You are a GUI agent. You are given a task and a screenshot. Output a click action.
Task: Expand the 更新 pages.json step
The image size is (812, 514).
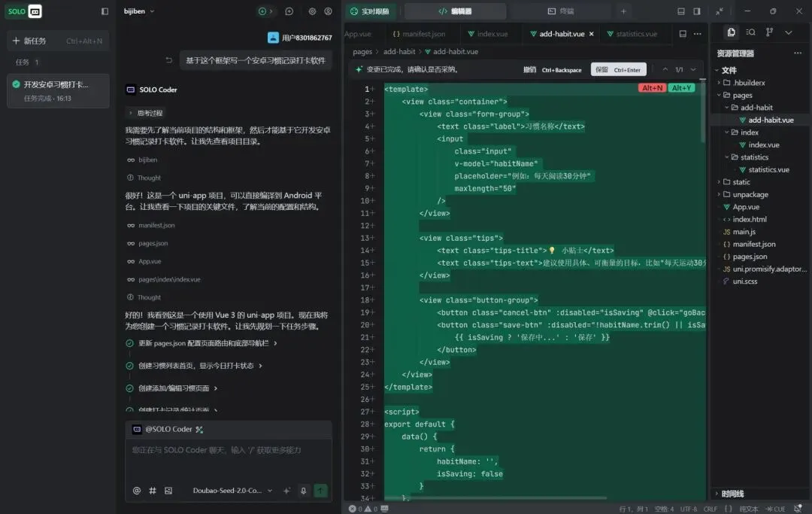[202, 343]
